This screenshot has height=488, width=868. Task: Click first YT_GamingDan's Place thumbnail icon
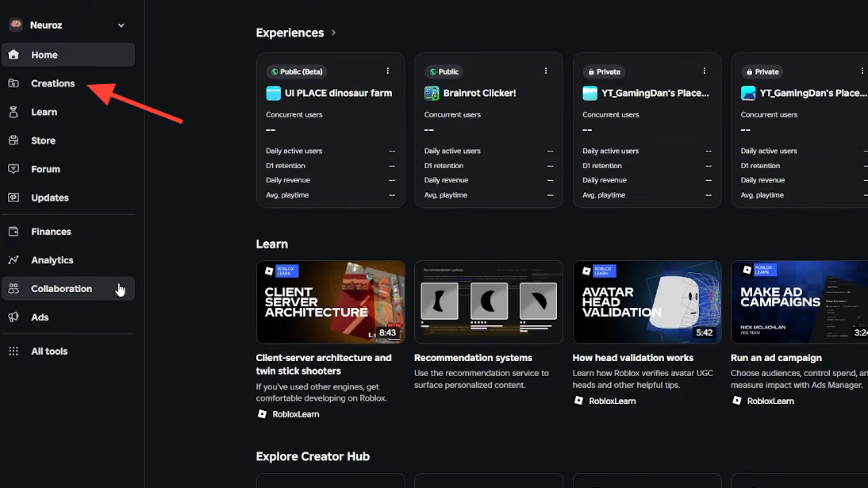(x=590, y=93)
